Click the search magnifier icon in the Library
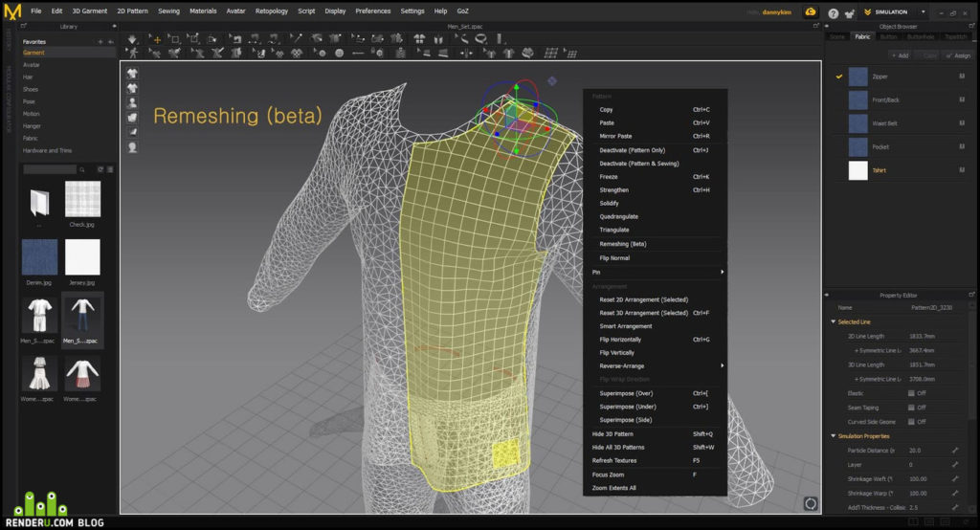The width and height of the screenshot is (980, 530). click(82, 169)
